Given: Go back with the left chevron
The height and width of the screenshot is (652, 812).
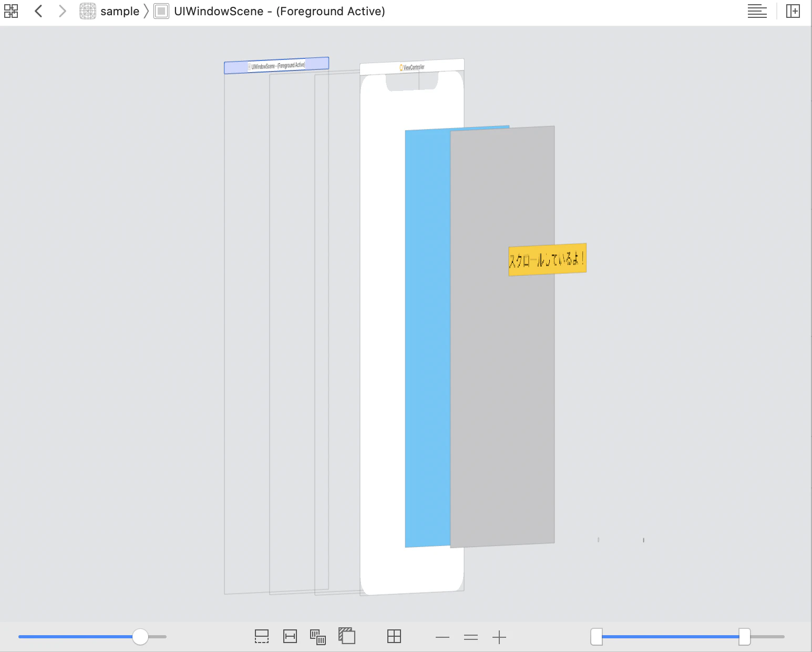Looking at the screenshot, I should click(x=38, y=11).
